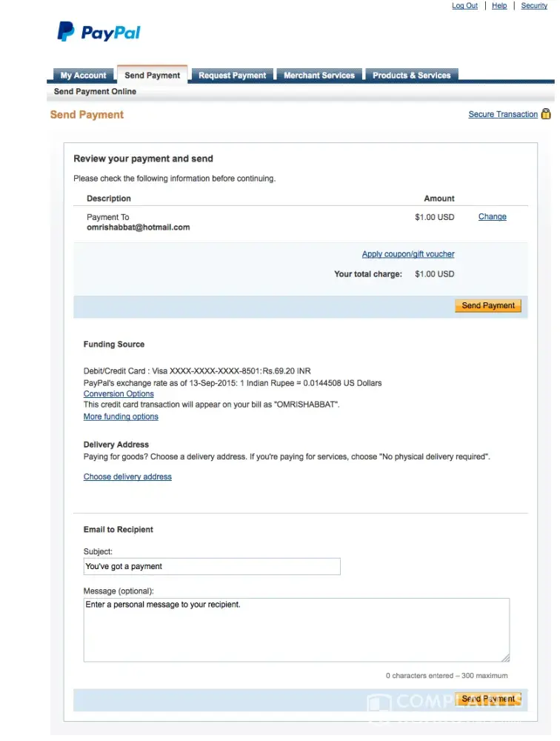Click the Log Out link
This screenshot has width=560, height=741.
464,6
